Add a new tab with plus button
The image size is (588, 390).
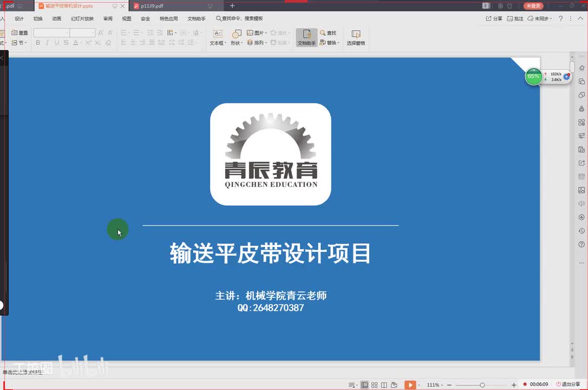click(232, 5)
